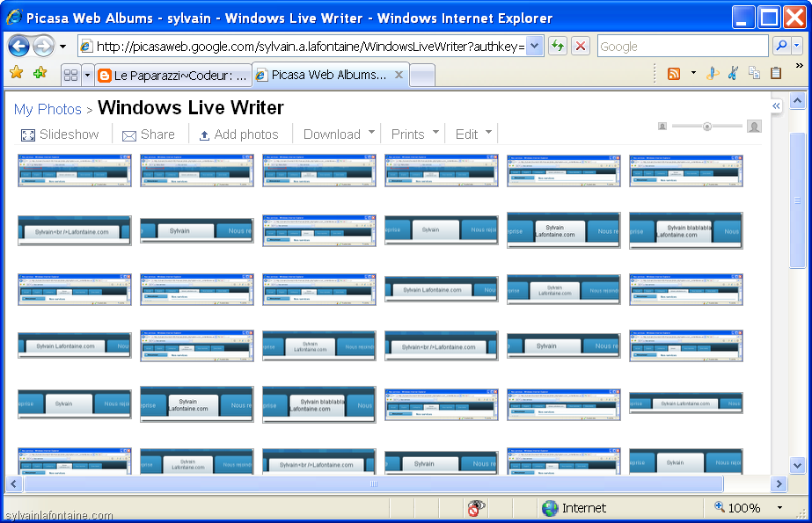The image size is (812, 523).
Task: Open a new blank tab
Action: (x=422, y=76)
